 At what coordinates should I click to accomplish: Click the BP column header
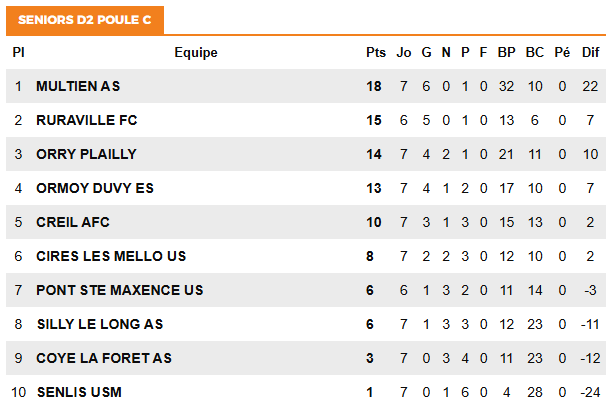(506, 53)
